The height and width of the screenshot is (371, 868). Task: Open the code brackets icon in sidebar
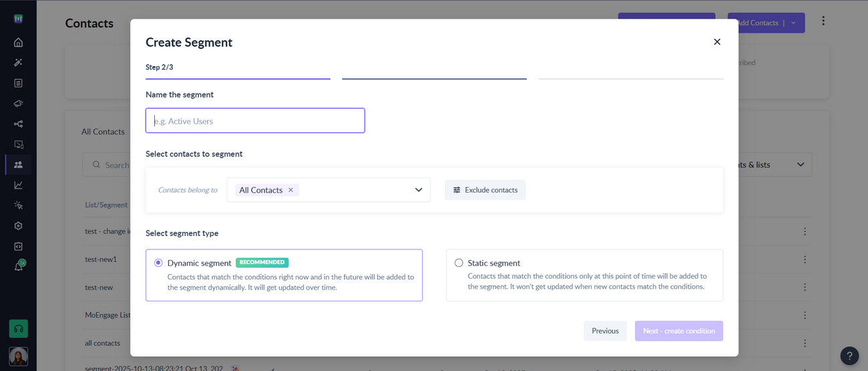[x=18, y=246]
